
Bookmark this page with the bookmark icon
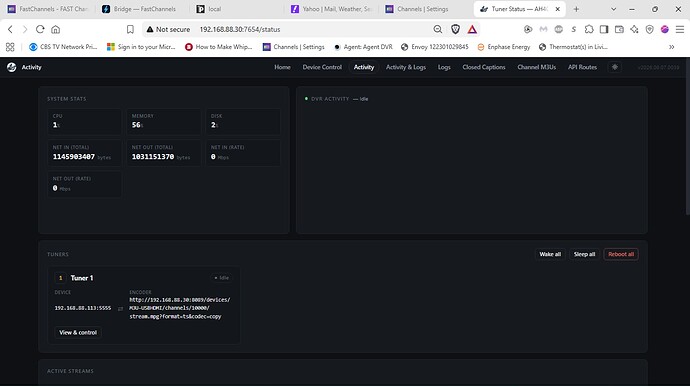[130, 29]
